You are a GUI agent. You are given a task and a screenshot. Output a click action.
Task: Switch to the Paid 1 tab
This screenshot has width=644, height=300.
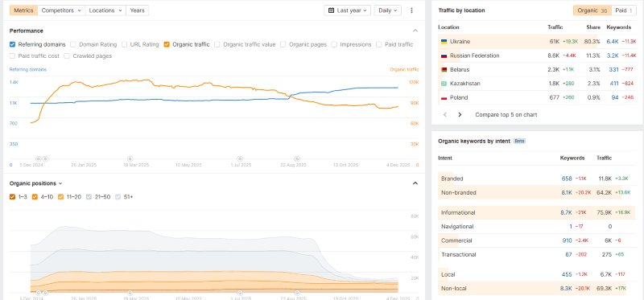[624, 10]
